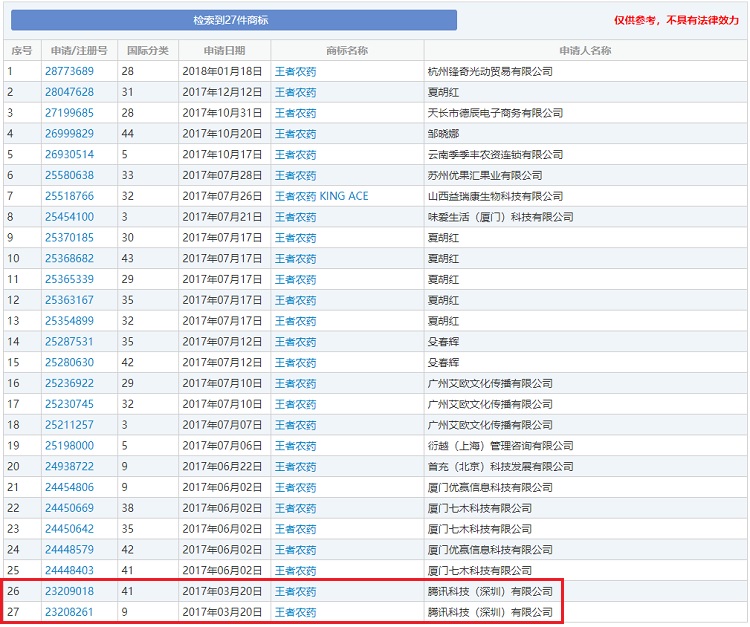Open registration number 27199685
Viewport: 750px width, 627px height.
[x=69, y=113]
